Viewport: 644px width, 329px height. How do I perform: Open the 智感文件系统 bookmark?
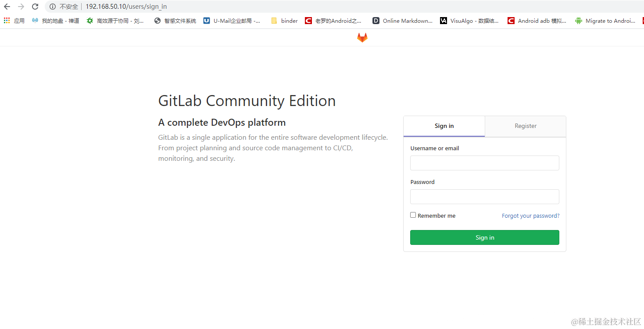click(175, 21)
